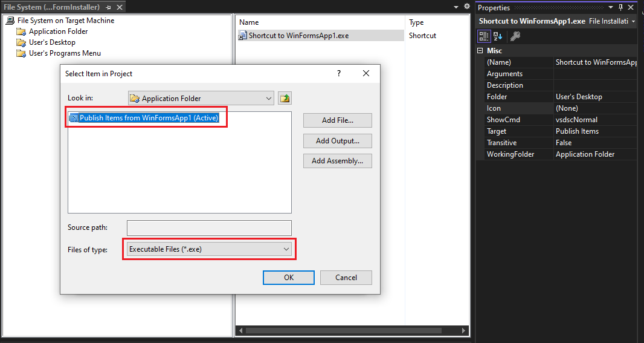Click Properties panel auto-hide pin

pyautogui.click(x=620, y=7)
